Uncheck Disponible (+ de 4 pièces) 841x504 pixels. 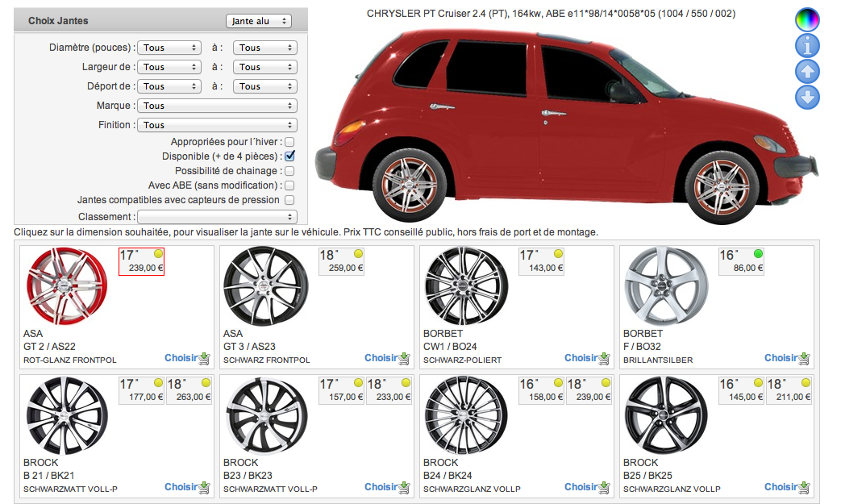point(289,156)
